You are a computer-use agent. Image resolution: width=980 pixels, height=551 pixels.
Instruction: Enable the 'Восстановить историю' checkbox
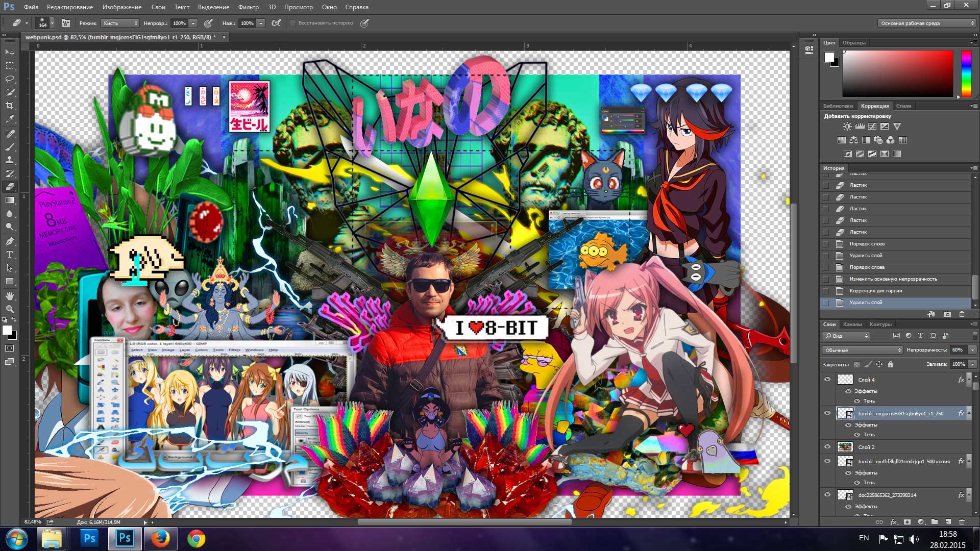[x=292, y=23]
